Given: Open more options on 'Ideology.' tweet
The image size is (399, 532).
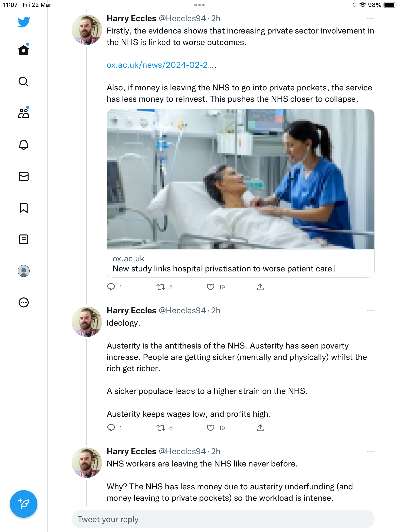Looking at the screenshot, I should point(370,311).
